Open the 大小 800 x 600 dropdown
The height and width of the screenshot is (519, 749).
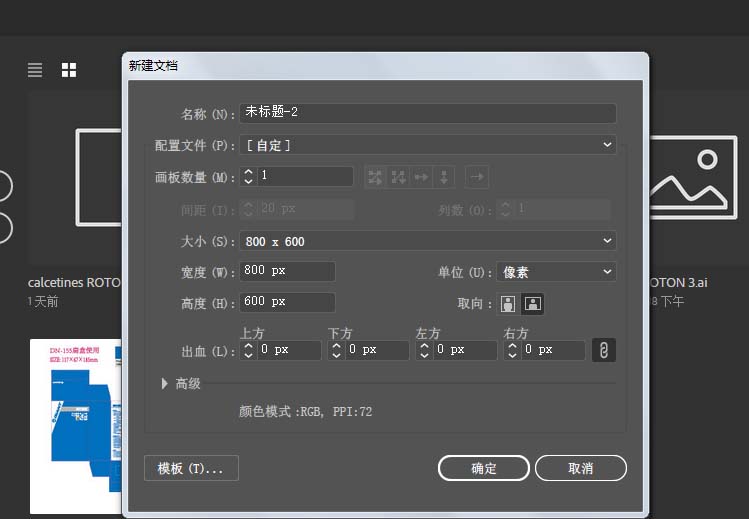(x=428, y=241)
